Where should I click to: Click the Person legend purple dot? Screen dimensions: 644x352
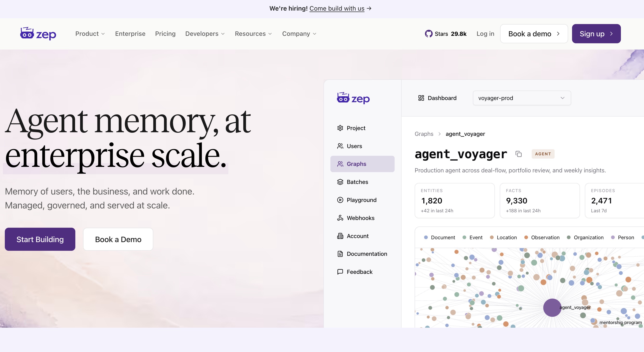coord(613,237)
